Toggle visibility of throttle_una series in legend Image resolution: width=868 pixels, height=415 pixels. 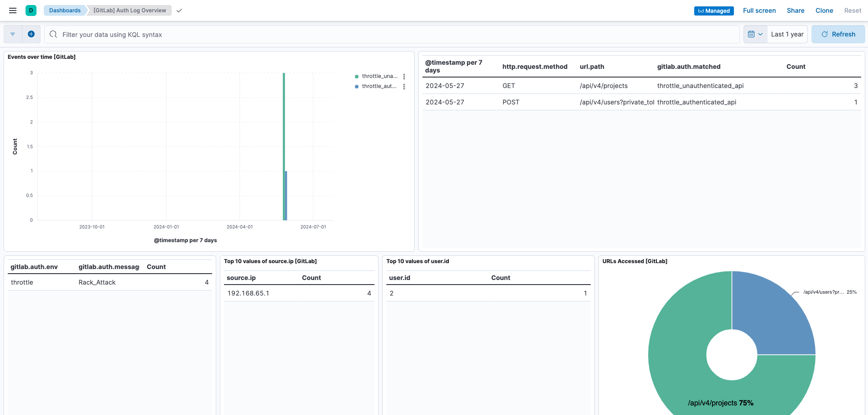(x=379, y=76)
